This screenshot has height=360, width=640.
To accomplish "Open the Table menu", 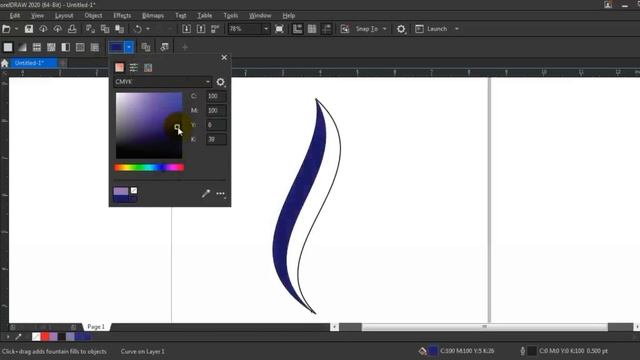I will [204, 16].
